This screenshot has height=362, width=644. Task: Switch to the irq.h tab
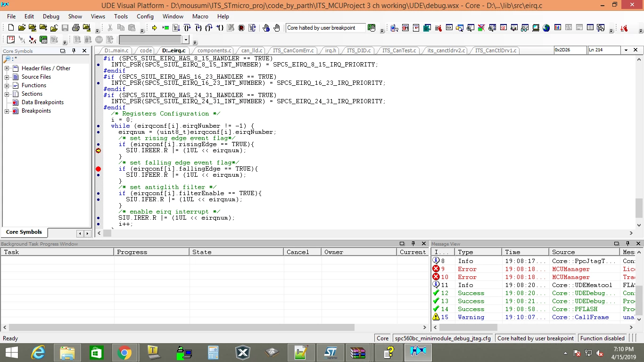(x=330, y=50)
